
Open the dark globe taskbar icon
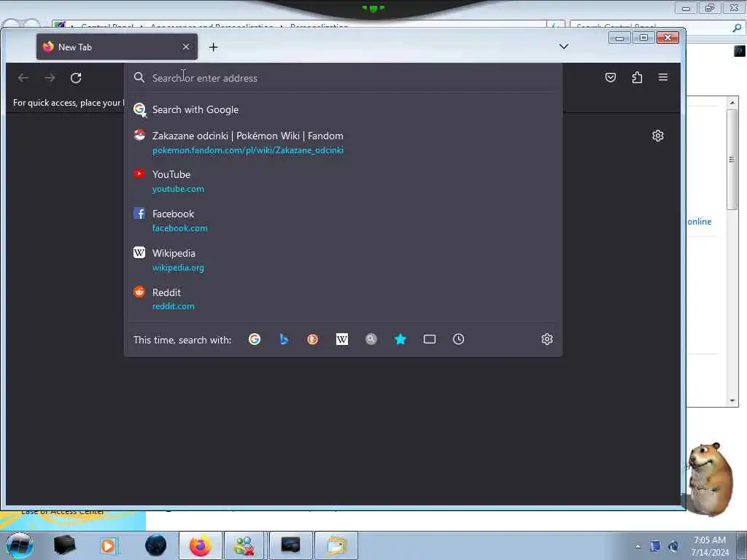pyautogui.click(x=156, y=545)
